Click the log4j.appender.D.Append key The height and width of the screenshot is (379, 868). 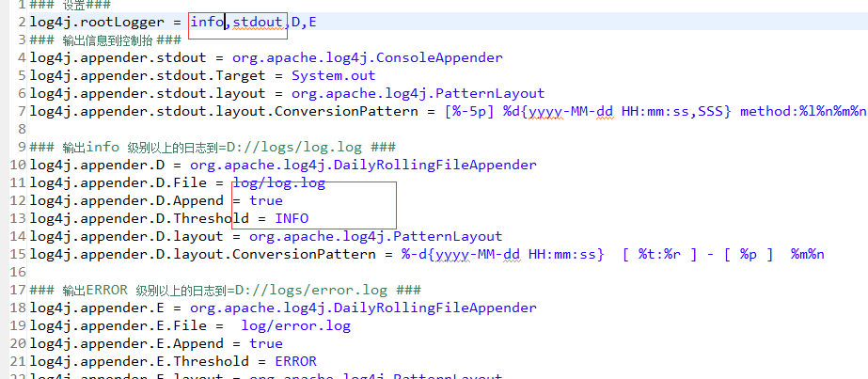tap(127, 200)
